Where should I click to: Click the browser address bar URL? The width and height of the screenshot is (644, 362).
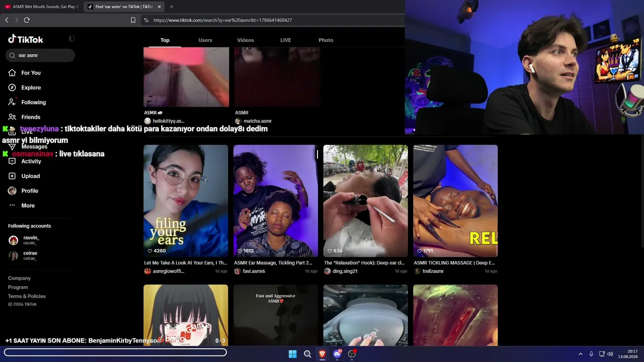tap(223, 20)
